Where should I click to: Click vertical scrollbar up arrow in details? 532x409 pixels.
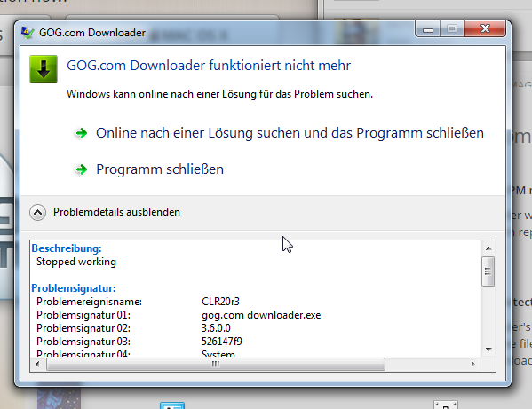pos(488,248)
